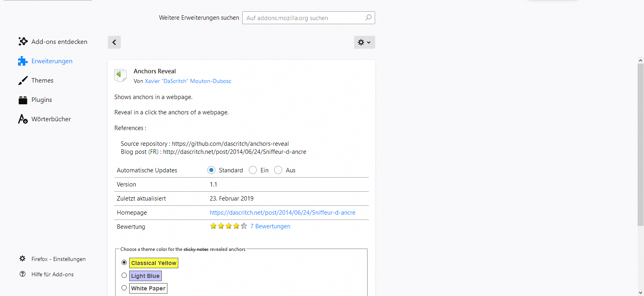Choose the Classical Yellow radio option
The height and width of the screenshot is (296, 644).
click(124, 263)
